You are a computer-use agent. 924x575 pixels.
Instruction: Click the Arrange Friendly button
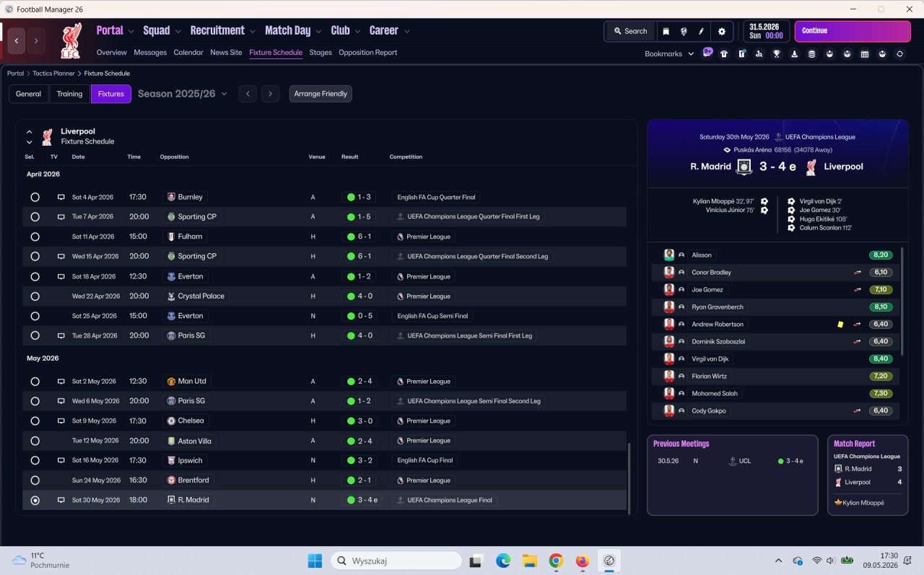pos(321,94)
